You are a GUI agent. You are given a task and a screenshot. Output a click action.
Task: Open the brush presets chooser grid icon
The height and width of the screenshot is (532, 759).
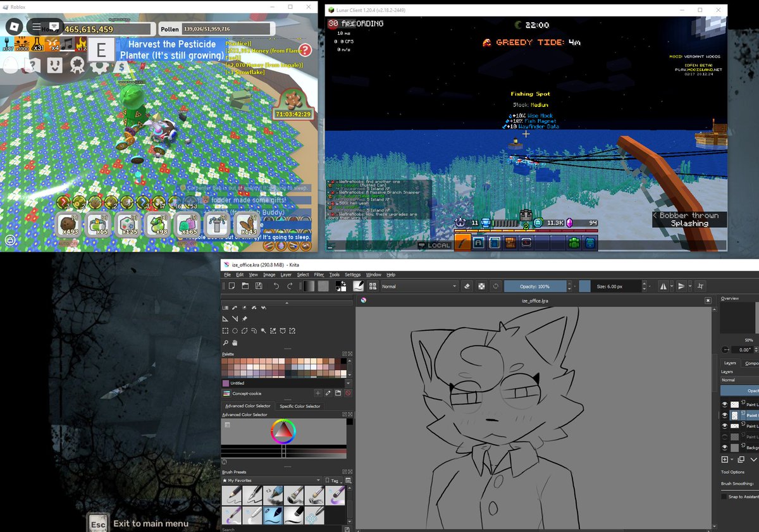click(371, 286)
